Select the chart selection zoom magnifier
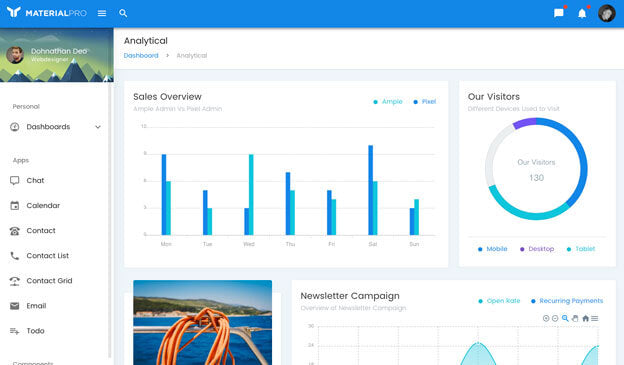This screenshot has height=365, width=624. pyautogui.click(x=565, y=318)
